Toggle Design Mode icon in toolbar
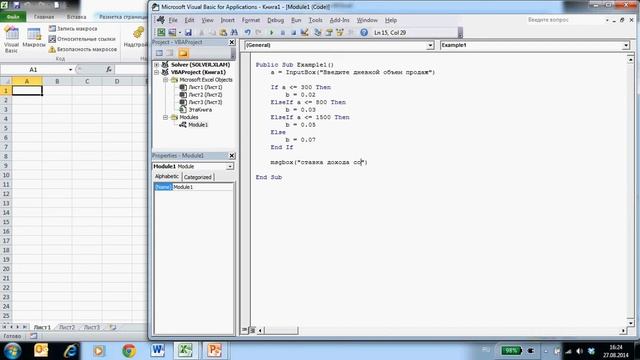 click(304, 32)
